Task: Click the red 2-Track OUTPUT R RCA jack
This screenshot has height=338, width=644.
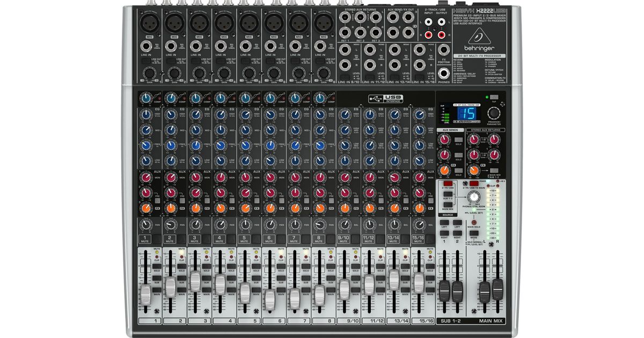Action: click(442, 35)
